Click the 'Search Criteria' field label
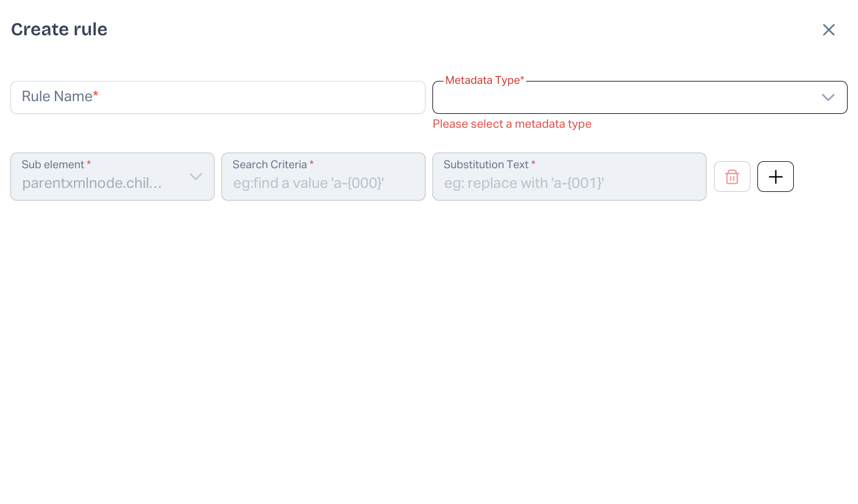Screen dimensions: 858x504 click(269, 165)
